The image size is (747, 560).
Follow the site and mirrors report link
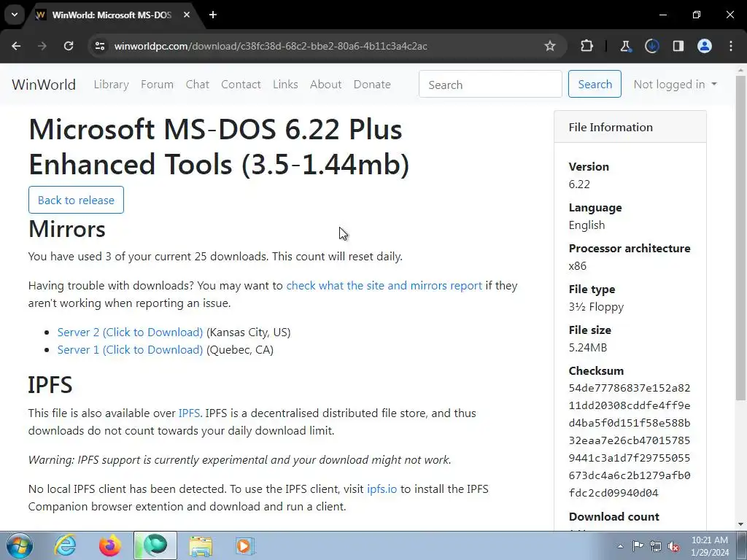(x=384, y=286)
